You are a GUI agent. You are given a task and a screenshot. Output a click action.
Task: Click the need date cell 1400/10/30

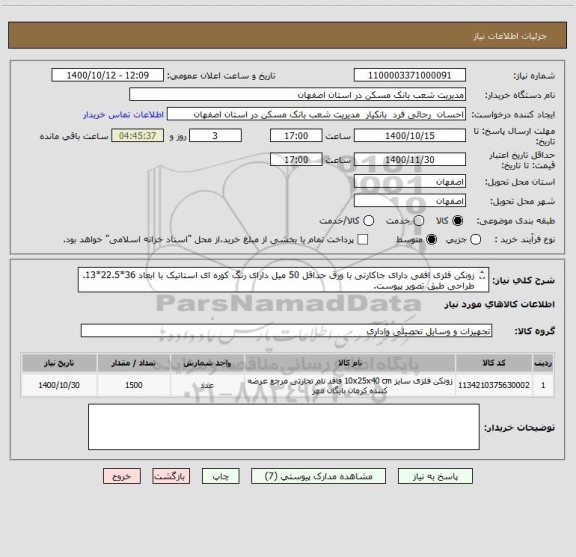[x=59, y=385]
